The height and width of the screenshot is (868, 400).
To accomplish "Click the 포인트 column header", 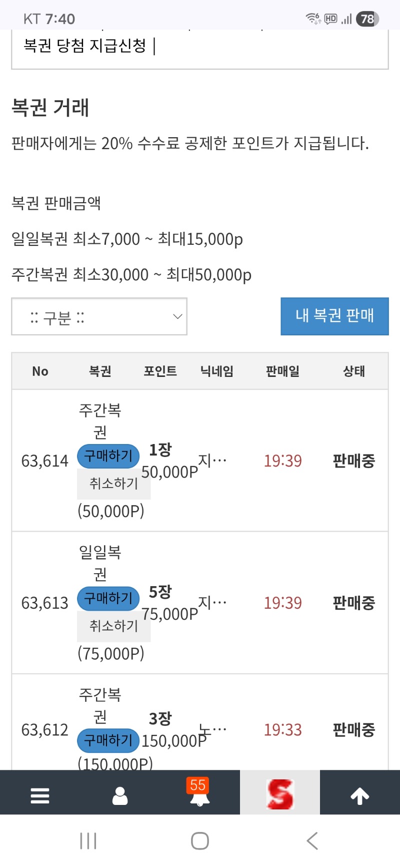I will click(x=160, y=371).
